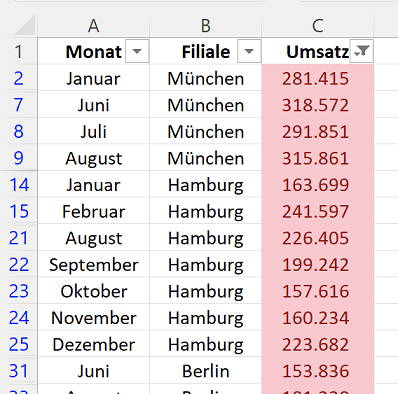Select row header 14

(19, 184)
